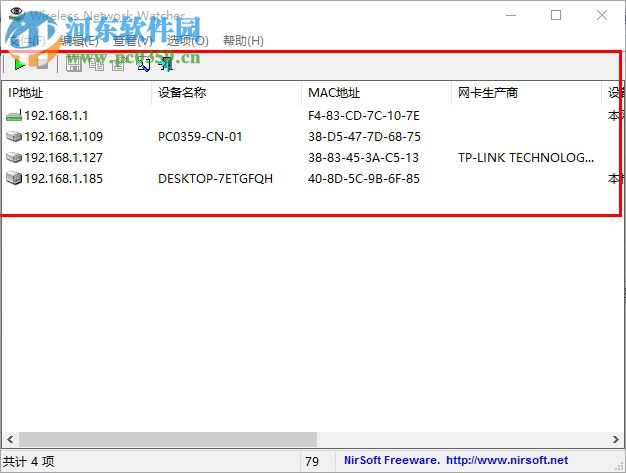The height and width of the screenshot is (473, 626).
Task: Click the router icon beside 192.168.1.1
Action: coord(14,116)
